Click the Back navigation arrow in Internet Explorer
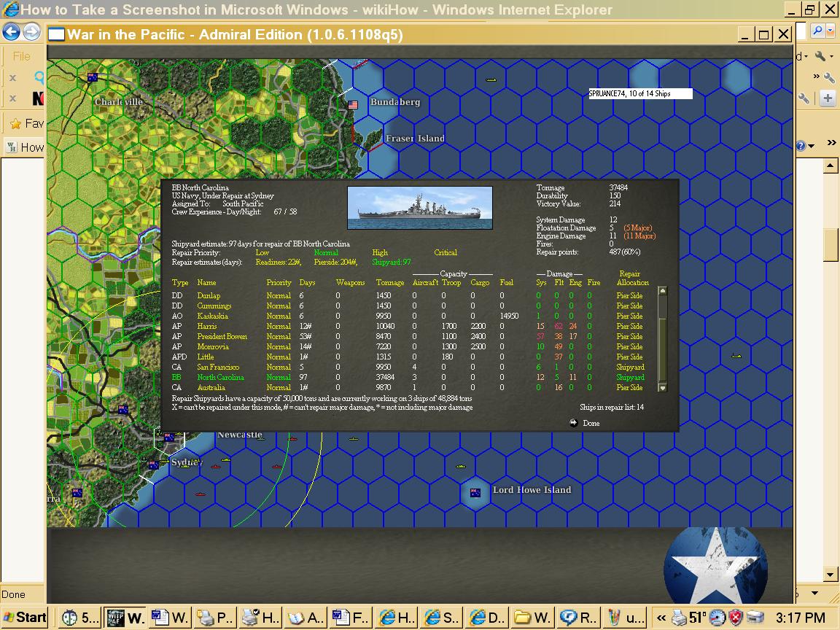The width and height of the screenshot is (840, 630). point(9,32)
